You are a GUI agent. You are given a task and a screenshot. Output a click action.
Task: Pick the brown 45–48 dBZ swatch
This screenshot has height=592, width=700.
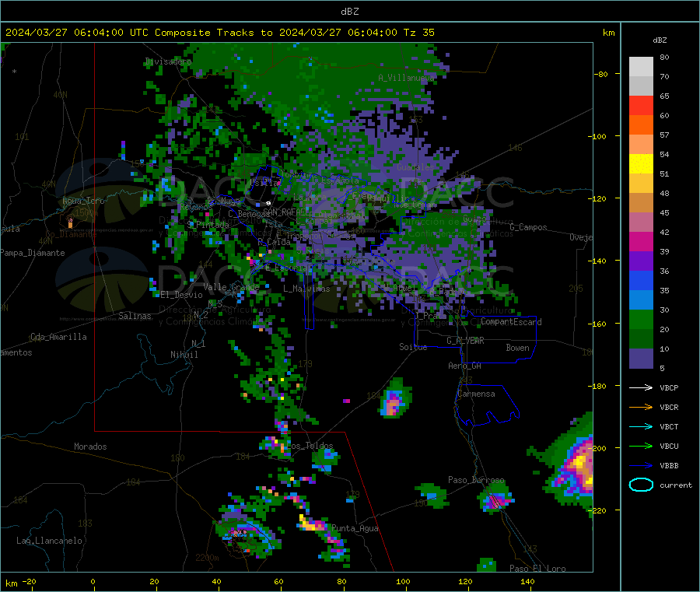click(641, 203)
